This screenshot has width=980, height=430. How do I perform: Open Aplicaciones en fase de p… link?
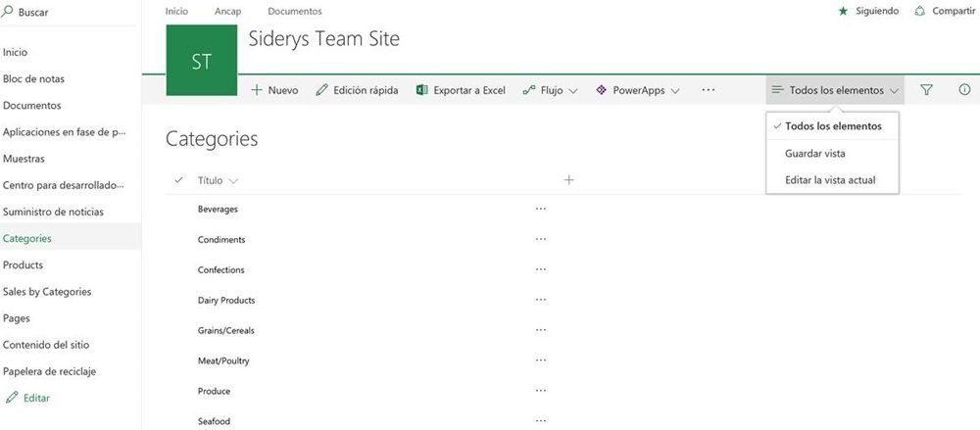(65, 132)
